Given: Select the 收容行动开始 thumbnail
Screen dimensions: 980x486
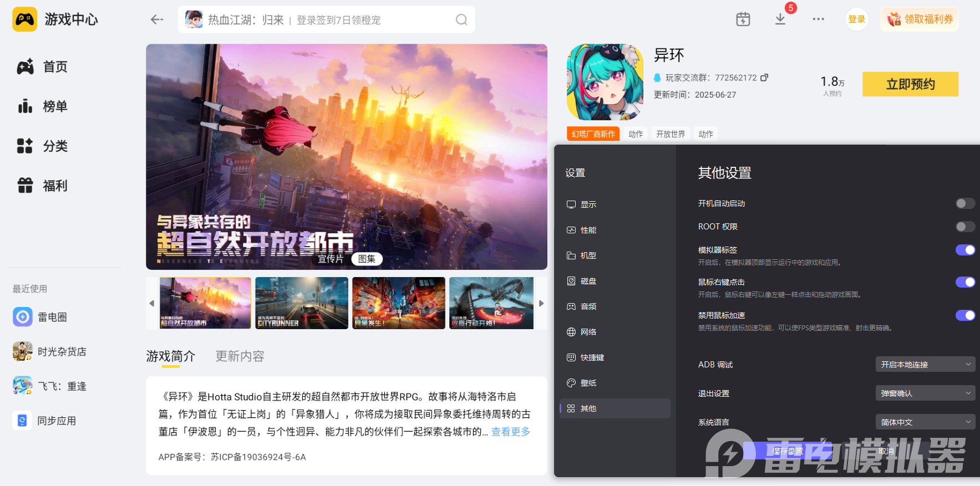Looking at the screenshot, I should [491, 303].
